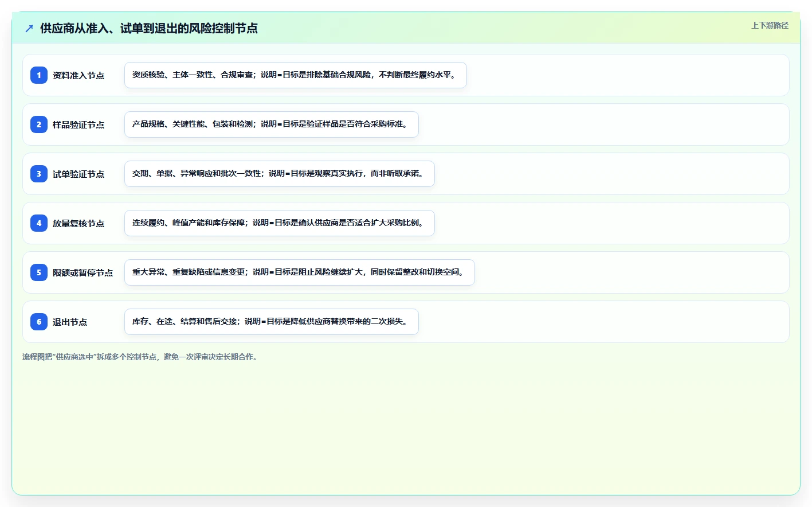Select the 试单验证节点 label

click(x=79, y=174)
